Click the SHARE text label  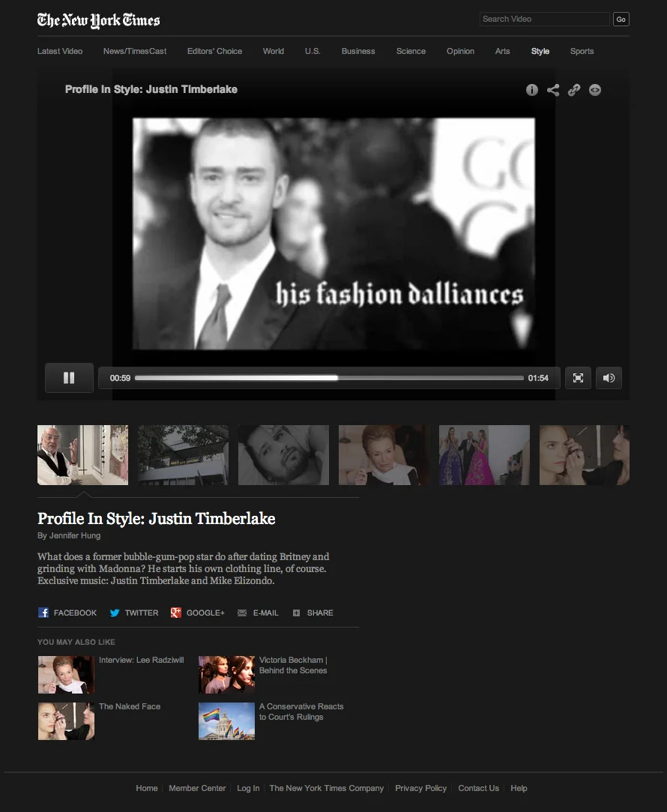(x=320, y=613)
